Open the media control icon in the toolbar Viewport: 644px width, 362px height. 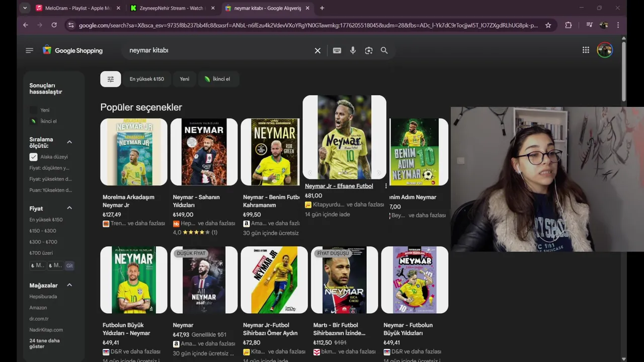[x=589, y=25]
